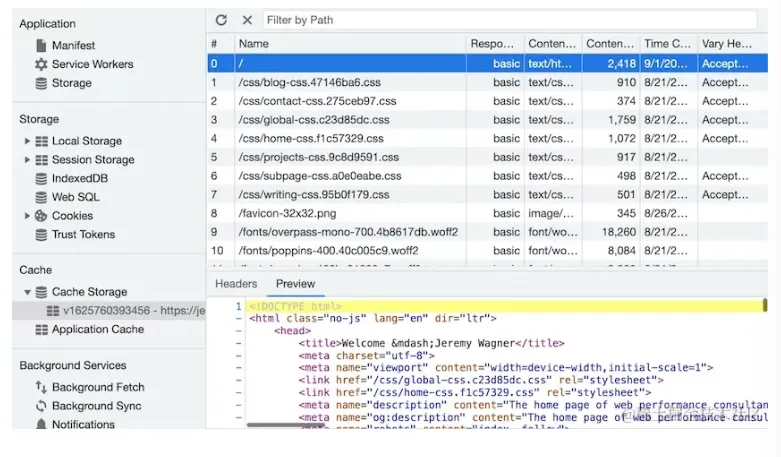The width and height of the screenshot is (781, 457).
Task: Click the Storage database icon under Application
Action: 41,83
